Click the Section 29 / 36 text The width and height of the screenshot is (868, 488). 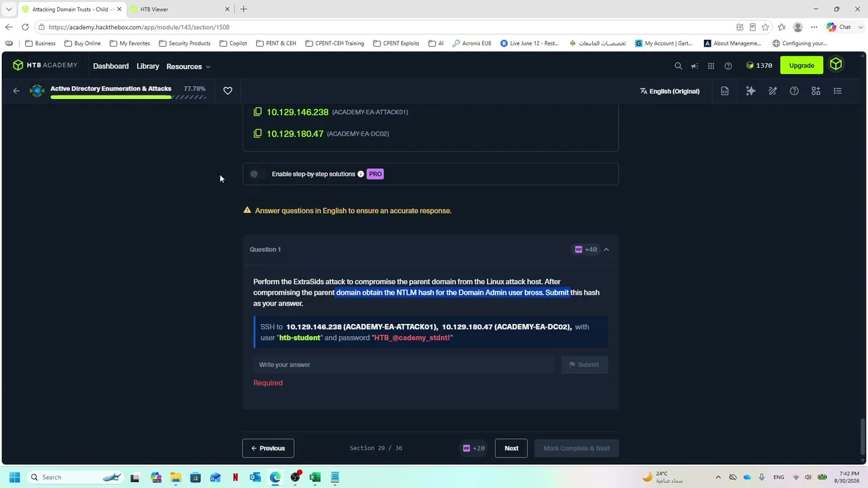376,448
